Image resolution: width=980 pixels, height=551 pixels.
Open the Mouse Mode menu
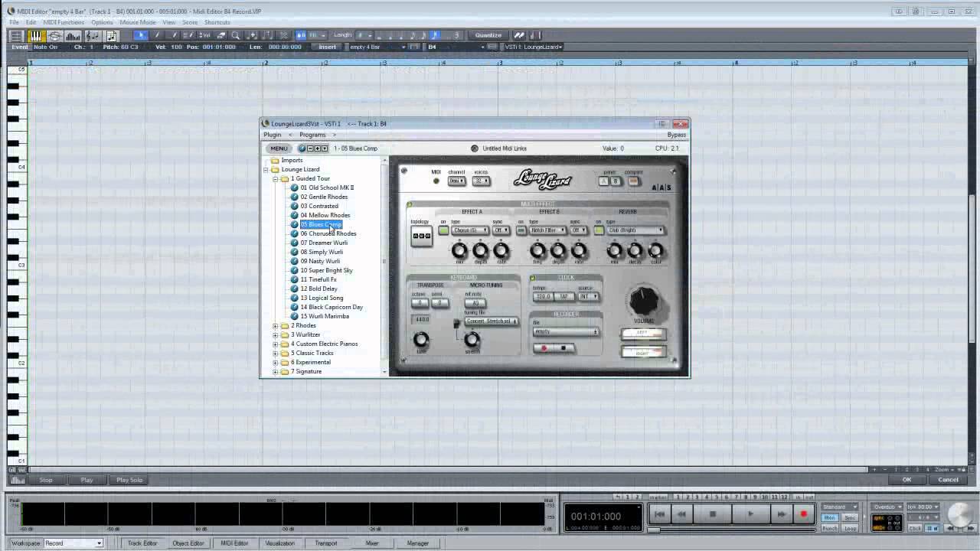click(138, 22)
